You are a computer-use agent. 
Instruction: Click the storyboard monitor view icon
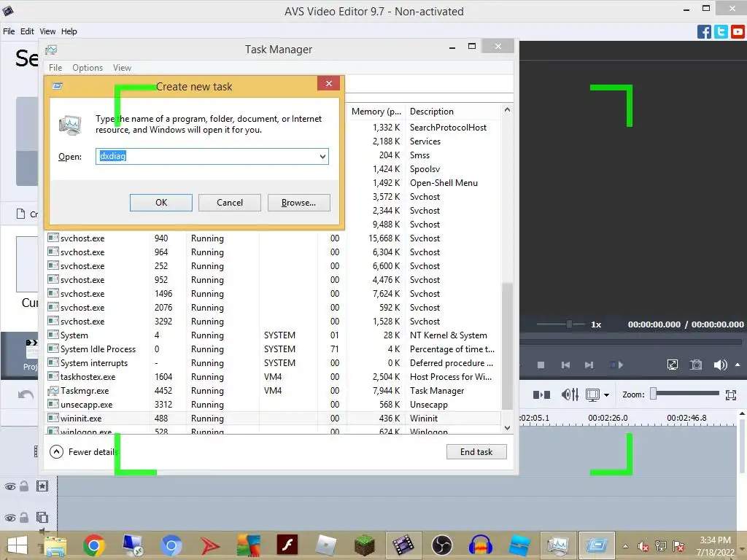pos(592,394)
